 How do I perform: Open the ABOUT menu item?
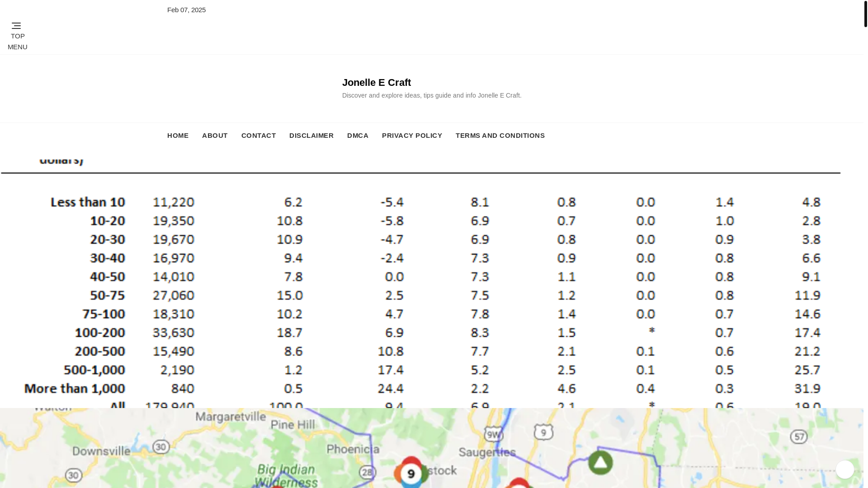tap(215, 136)
